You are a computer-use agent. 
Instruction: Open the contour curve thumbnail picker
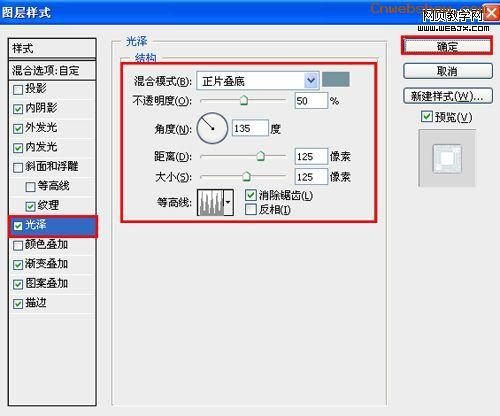(211, 203)
